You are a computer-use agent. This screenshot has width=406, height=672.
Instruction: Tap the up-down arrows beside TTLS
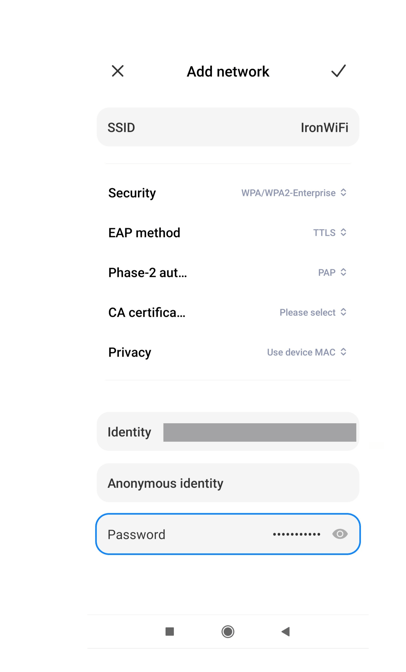click(343, 232)
